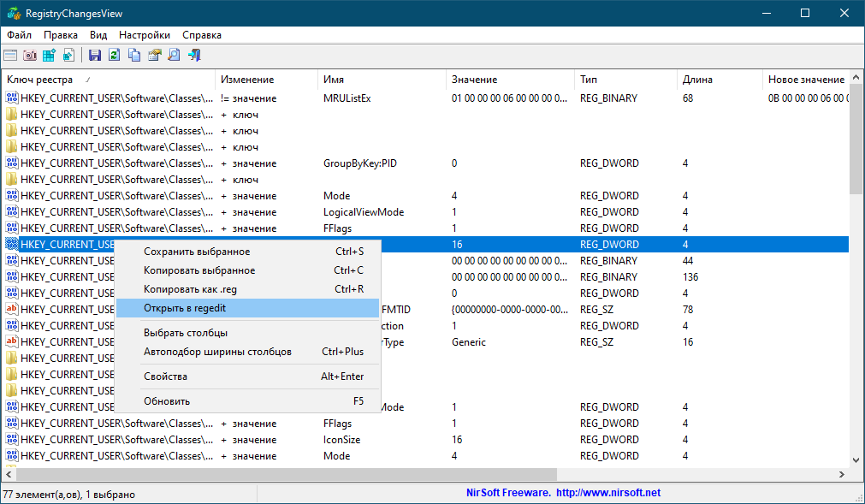Click the vertical scrollbar down arrow
This screenshot has width=865, height=504.
coord(857,460)
